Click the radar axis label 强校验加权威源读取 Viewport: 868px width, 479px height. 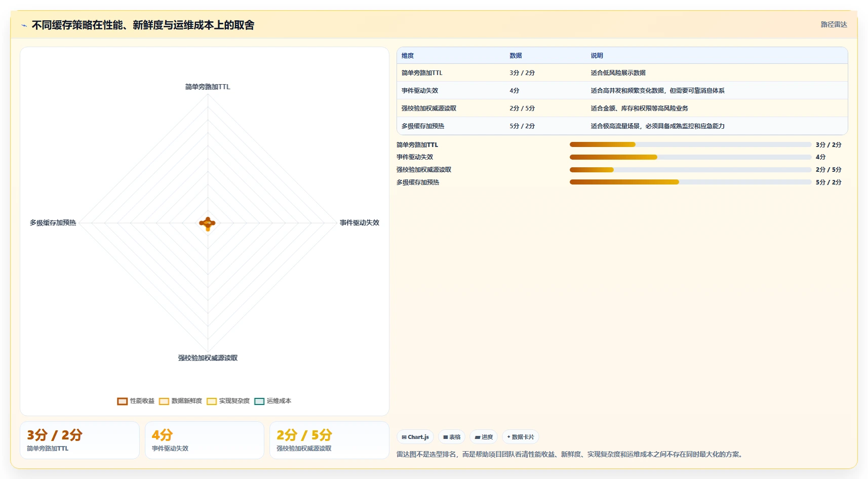pyautogui.click(x=208, y=358)
